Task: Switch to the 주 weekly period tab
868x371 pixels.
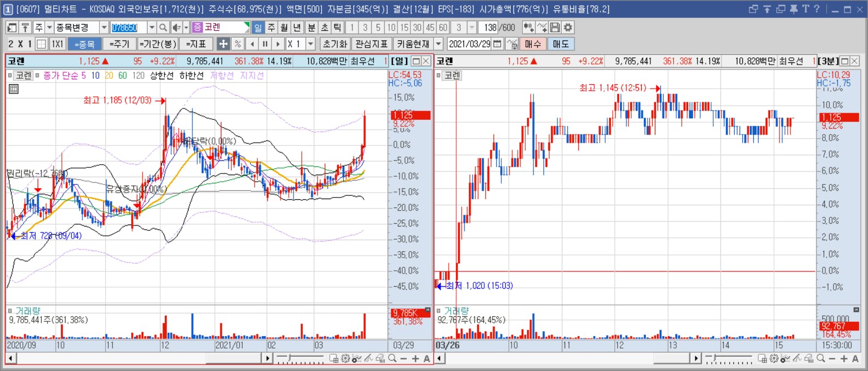Action: click(x=272, y=27)
